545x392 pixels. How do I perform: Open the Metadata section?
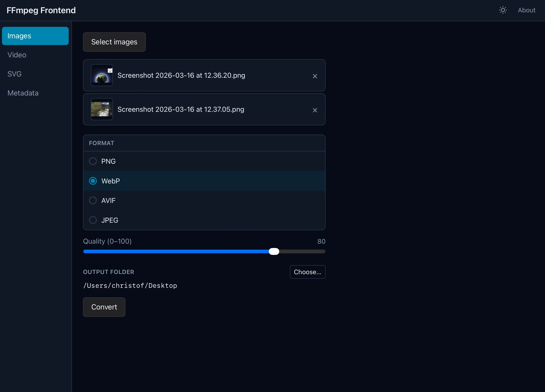23,93
